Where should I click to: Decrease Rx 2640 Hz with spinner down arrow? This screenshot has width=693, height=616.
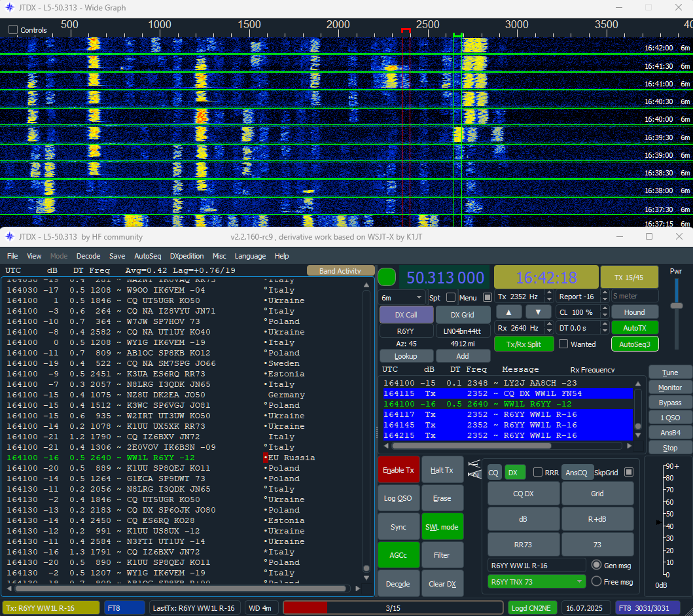point(550,331)
